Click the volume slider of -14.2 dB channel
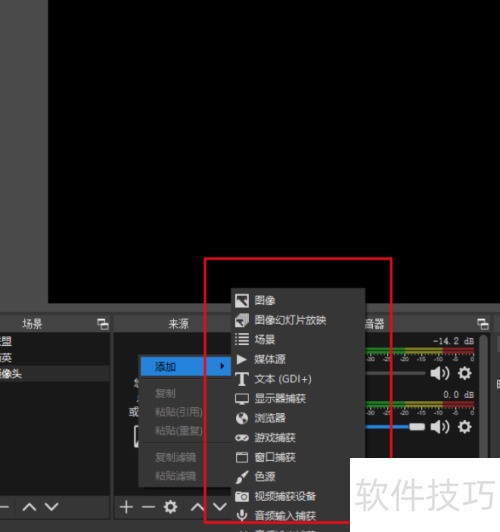Image resolution: width=500 pixels, height=532 pixels. 395,373
